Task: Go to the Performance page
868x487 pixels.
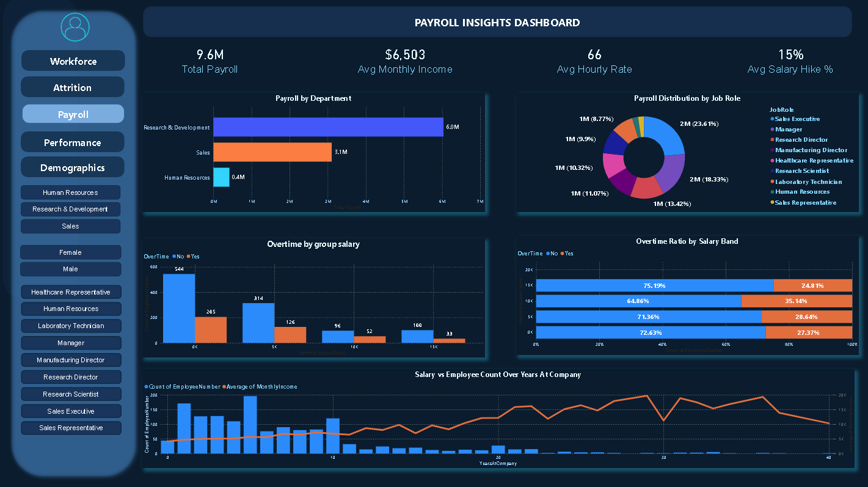Action: tap(73, 142)
